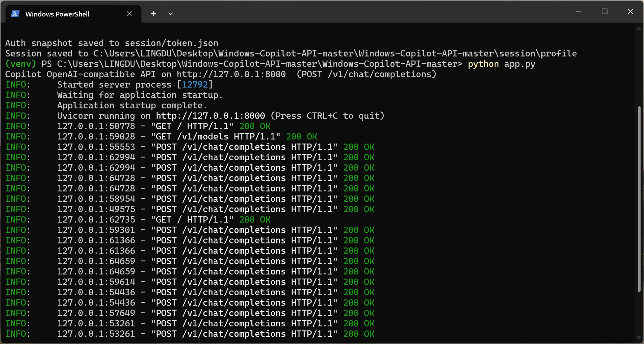
Task: Open a new tab with the plus button
Action: point(153,14)
